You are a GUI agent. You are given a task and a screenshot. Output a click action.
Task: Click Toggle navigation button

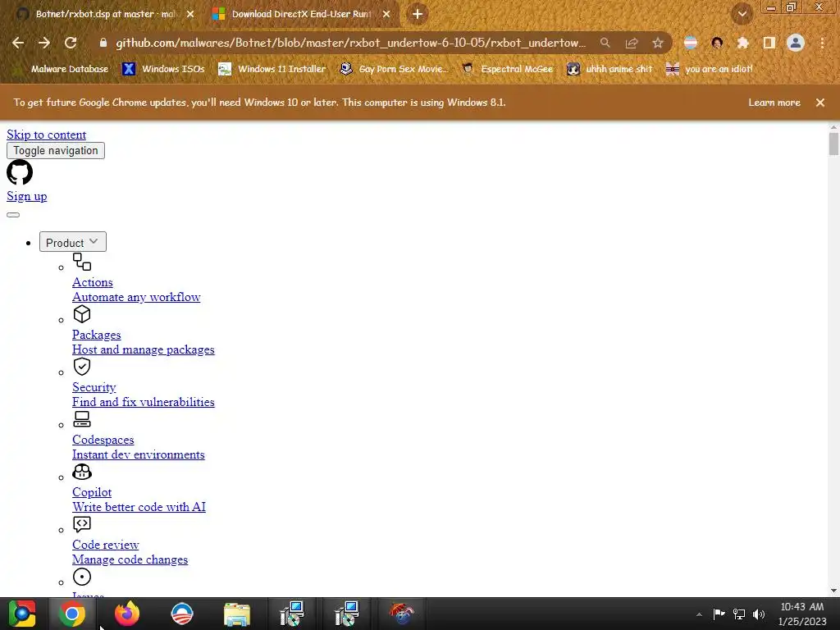[x=56, y=151]
